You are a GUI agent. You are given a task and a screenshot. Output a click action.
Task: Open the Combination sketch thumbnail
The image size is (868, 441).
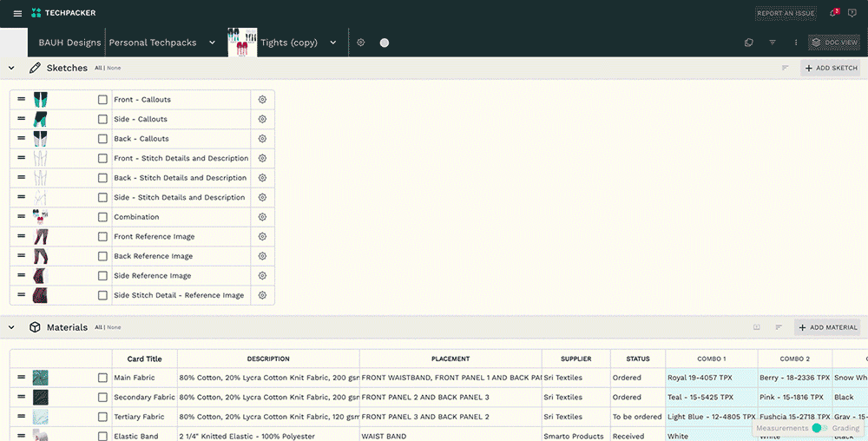coord(41,217)
